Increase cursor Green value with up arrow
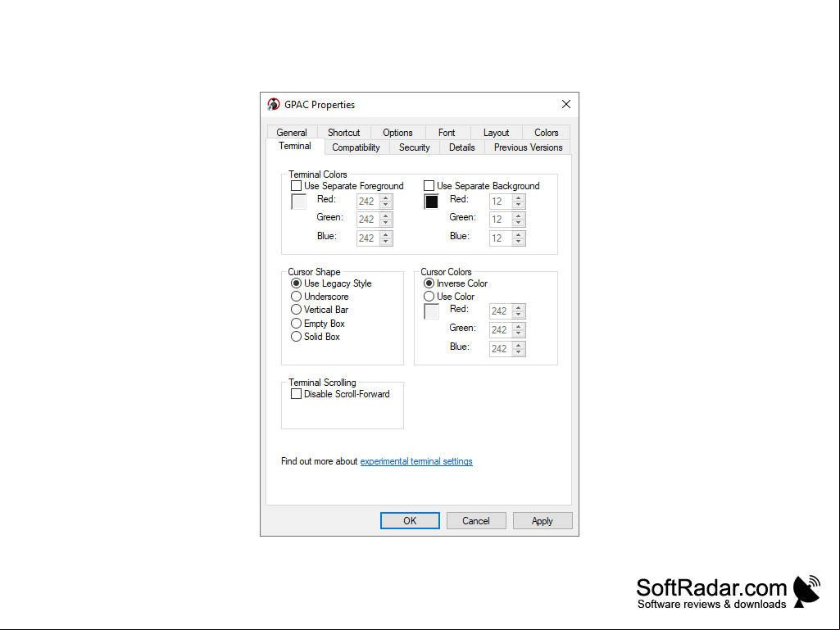840x630 pixels. (519, 326)
